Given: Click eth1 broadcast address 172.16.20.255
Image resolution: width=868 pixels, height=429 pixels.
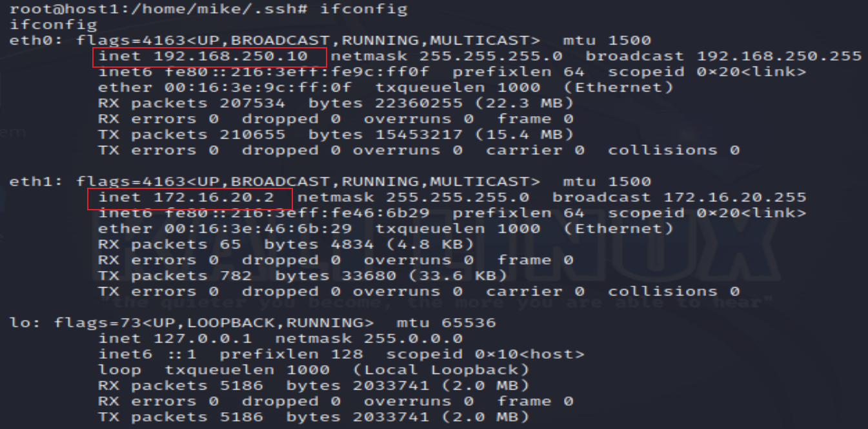Looking at the screenshot, I should tap(734, 198).
